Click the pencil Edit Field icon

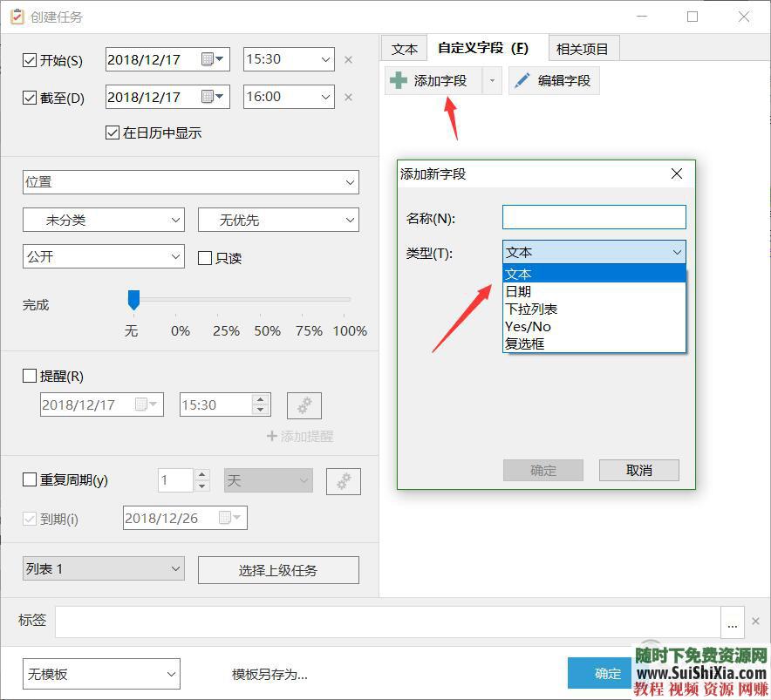click(522, 79)
